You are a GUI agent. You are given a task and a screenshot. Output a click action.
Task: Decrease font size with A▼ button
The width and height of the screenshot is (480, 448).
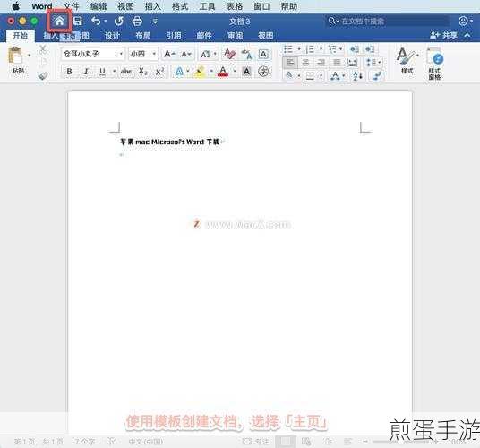click(x=186, y=54)
